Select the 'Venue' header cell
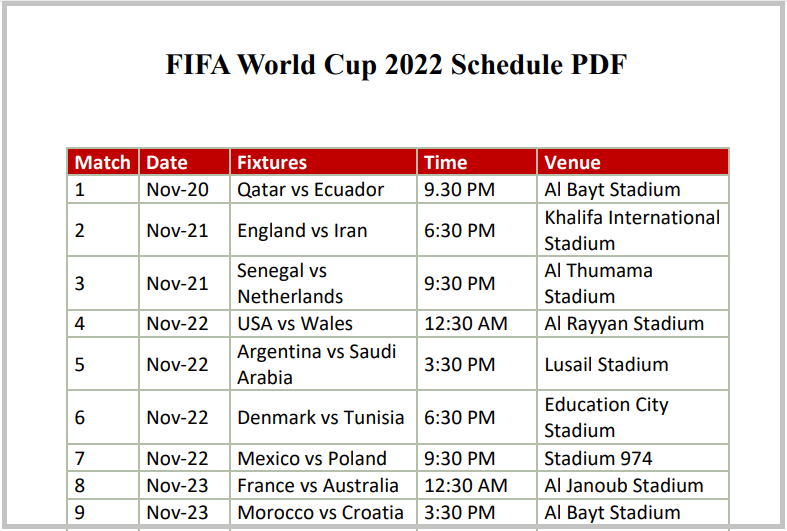This screenshot has height=531, width=787. pos(573,162)
